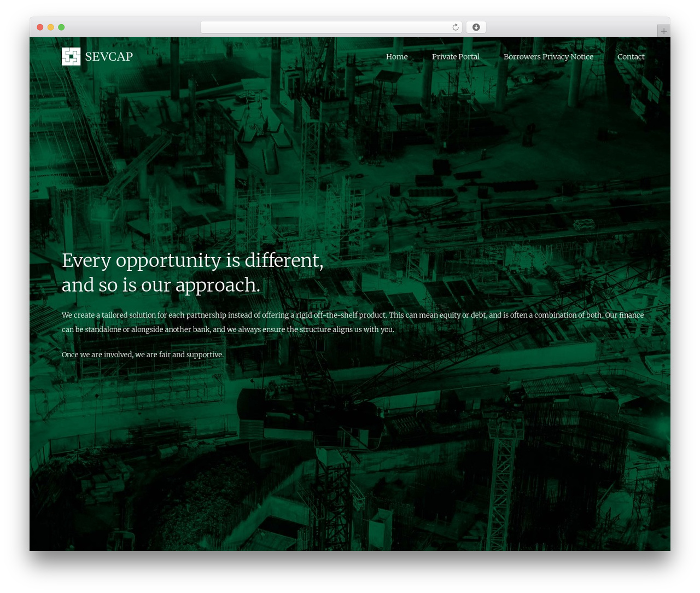Navigate to the Contact page
Viewport: 700px width, 593px height.
click(631, 57)
